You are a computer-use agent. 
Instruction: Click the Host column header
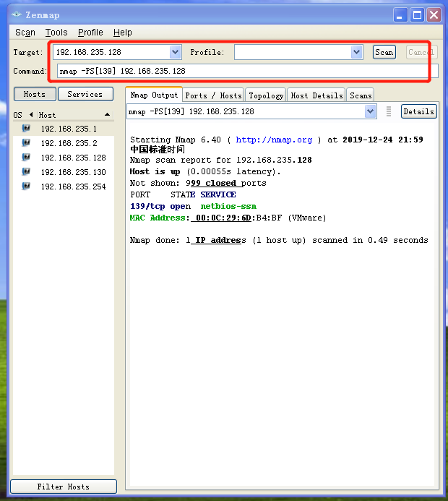pyautogui.click(x=74, y=115)
